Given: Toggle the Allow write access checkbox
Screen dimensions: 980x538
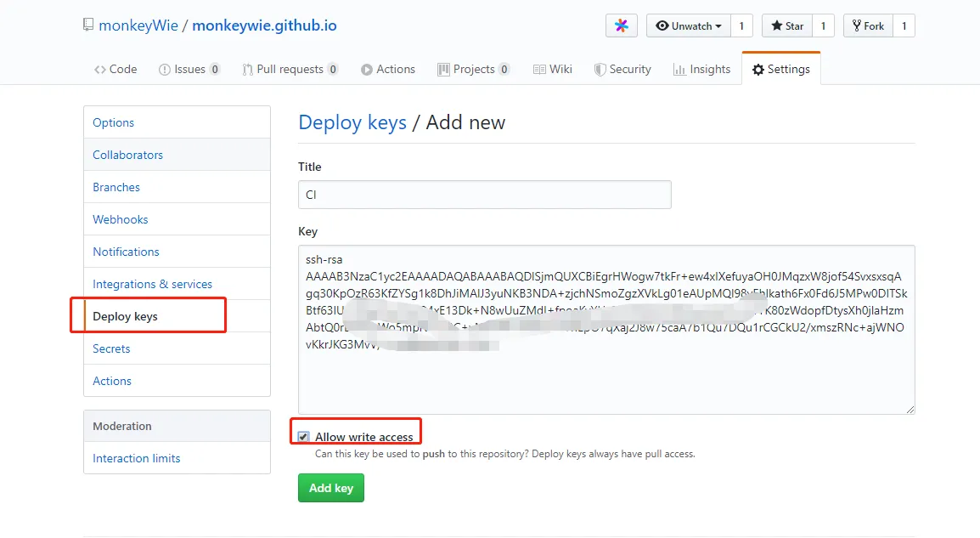Looking at the screenshot, I should point(304,437).
